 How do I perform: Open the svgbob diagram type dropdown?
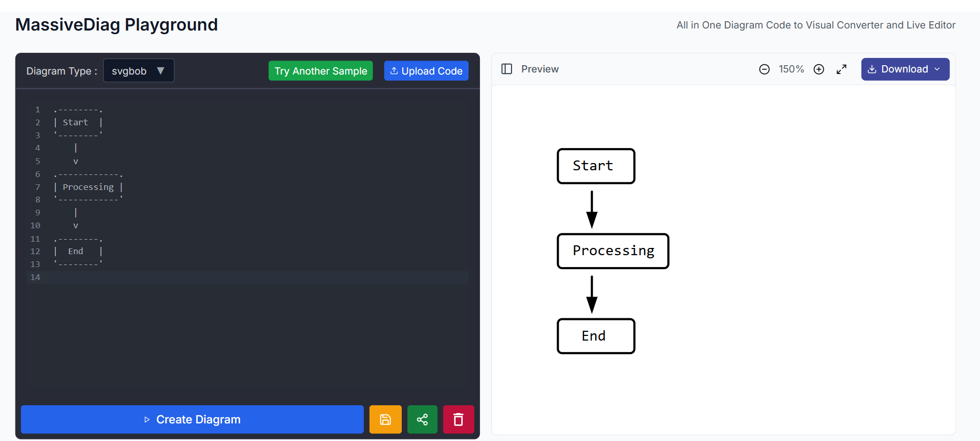[x=139, y=70]
